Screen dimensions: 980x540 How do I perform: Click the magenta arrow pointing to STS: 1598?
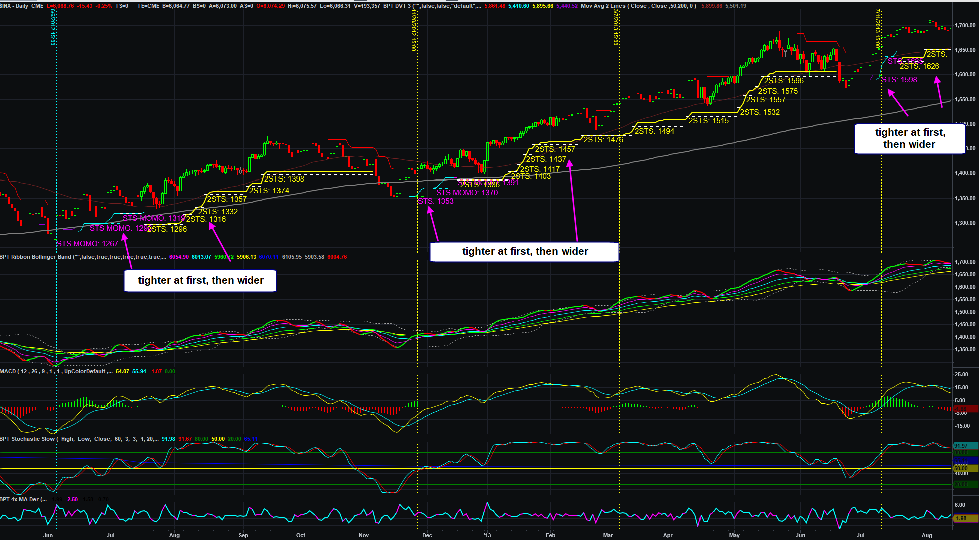pos(897,102)
